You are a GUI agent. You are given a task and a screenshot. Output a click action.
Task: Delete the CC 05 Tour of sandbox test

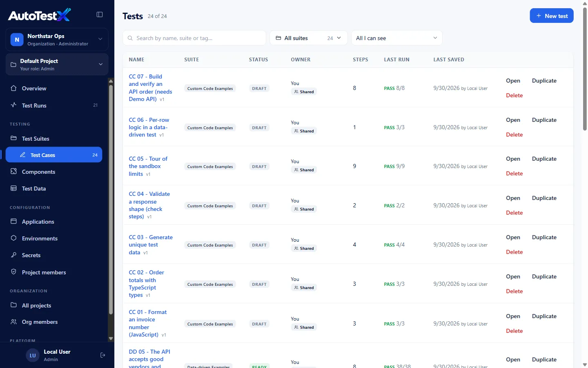514,173
